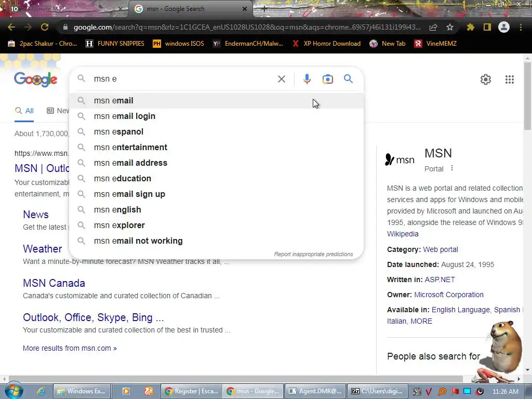Open Outlook, Office, Skype, Bing sitelink
The height and width of the screenshot is (399, 532).
pos(94,317)
